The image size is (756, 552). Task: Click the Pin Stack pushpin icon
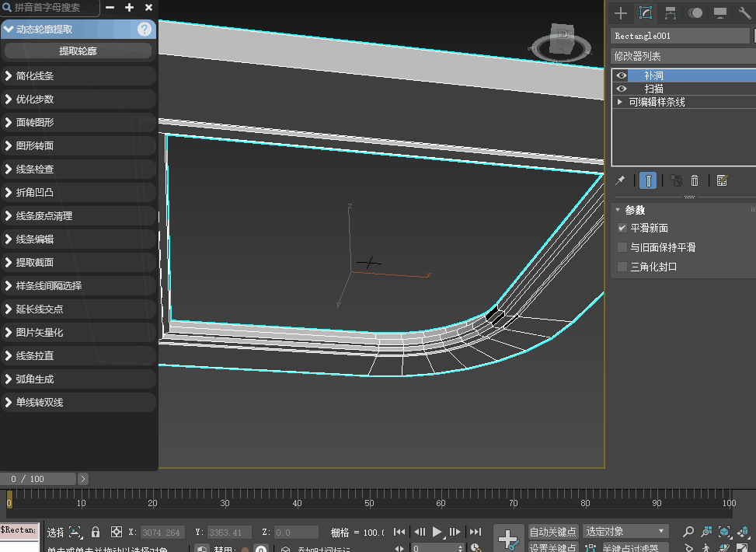(621, 180)
